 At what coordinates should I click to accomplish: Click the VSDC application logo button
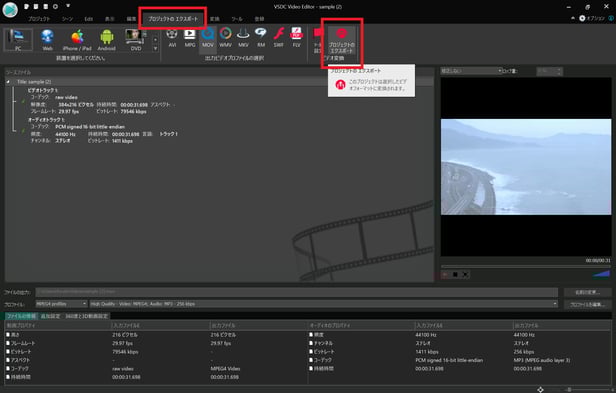point(10,10)
